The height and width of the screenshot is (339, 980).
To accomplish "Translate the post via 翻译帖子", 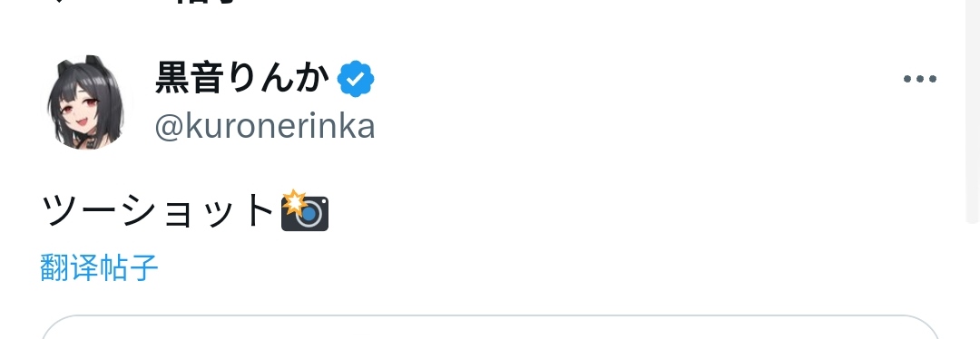I will (x=99, y=267).
